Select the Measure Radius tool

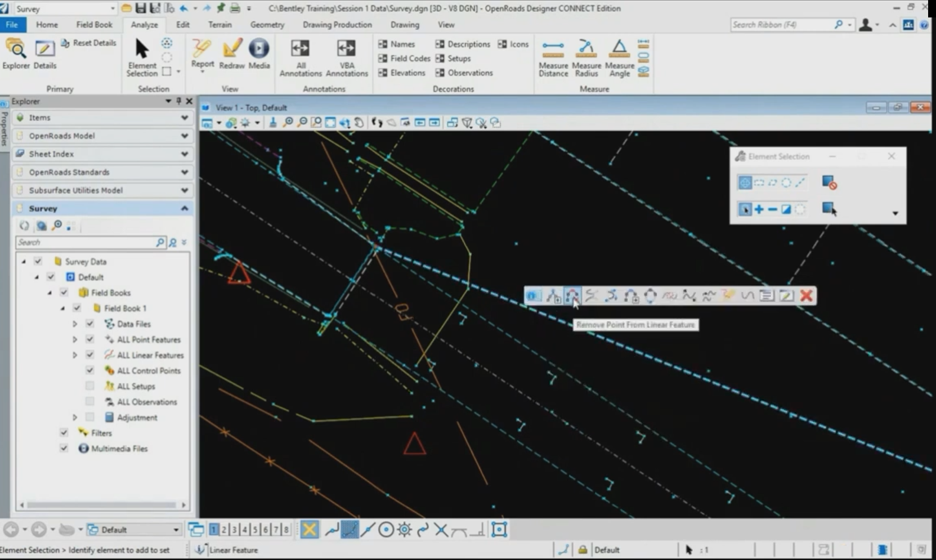pyautogui.click(x=586, y=57)
